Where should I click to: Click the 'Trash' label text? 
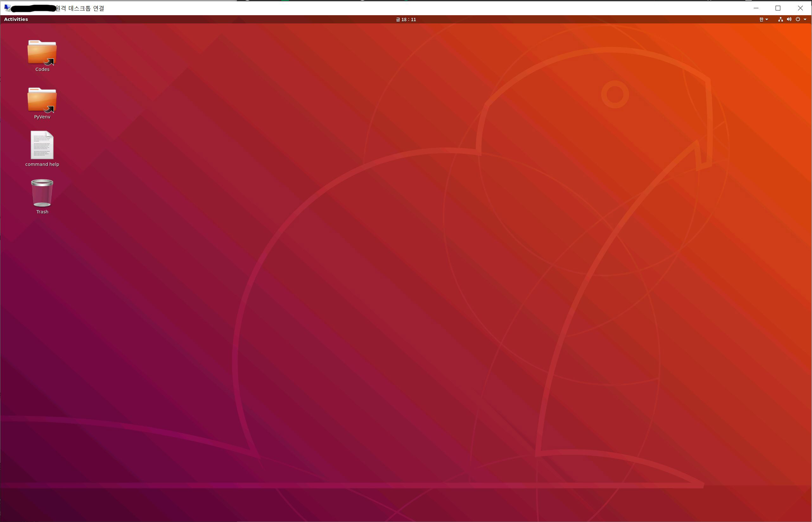(x=42, y=212)
